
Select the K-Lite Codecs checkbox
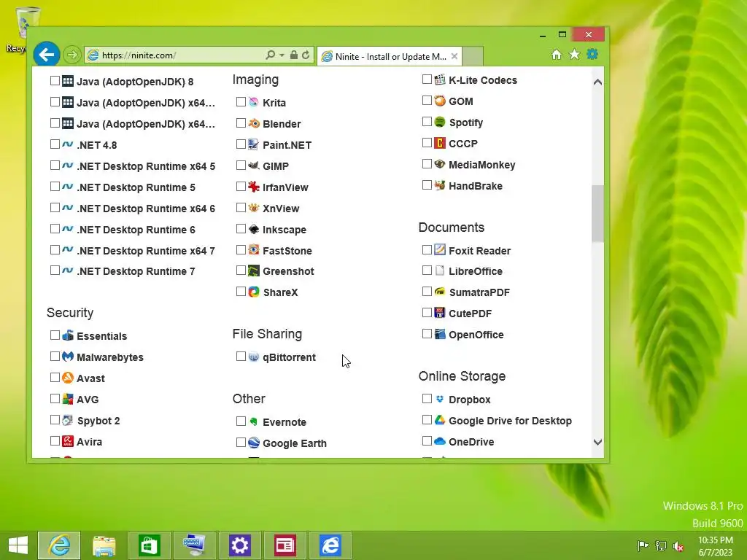(x=427, y=79)
